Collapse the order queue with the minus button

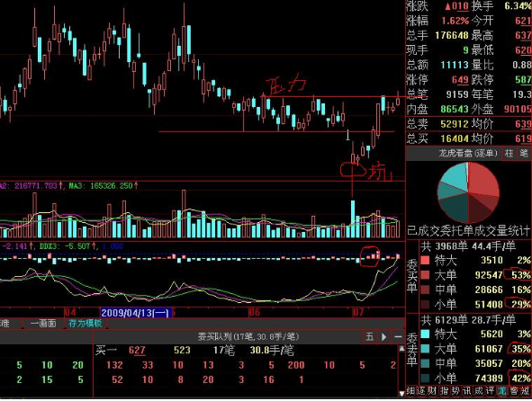(x=398, y=336)
